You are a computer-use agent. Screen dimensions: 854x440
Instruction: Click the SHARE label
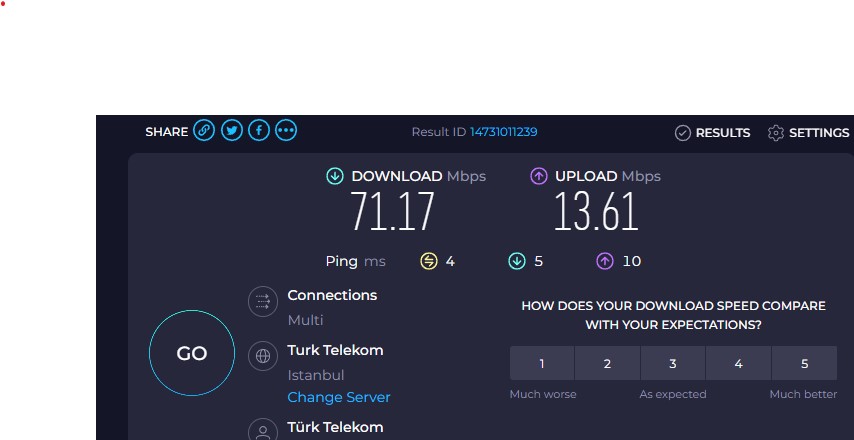click(x=167, y=132)
